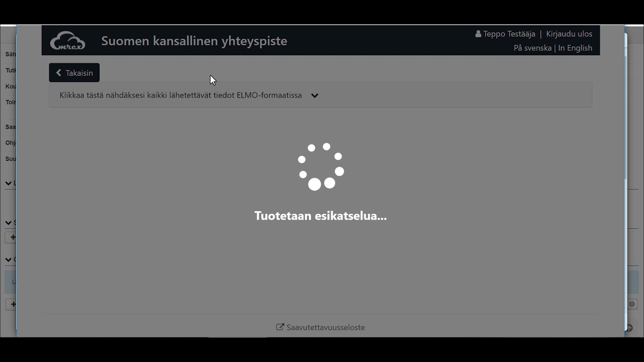Open the Saavutettavuusseloste accessibility statement link
The image size is (644, 362).
(320, 327)
